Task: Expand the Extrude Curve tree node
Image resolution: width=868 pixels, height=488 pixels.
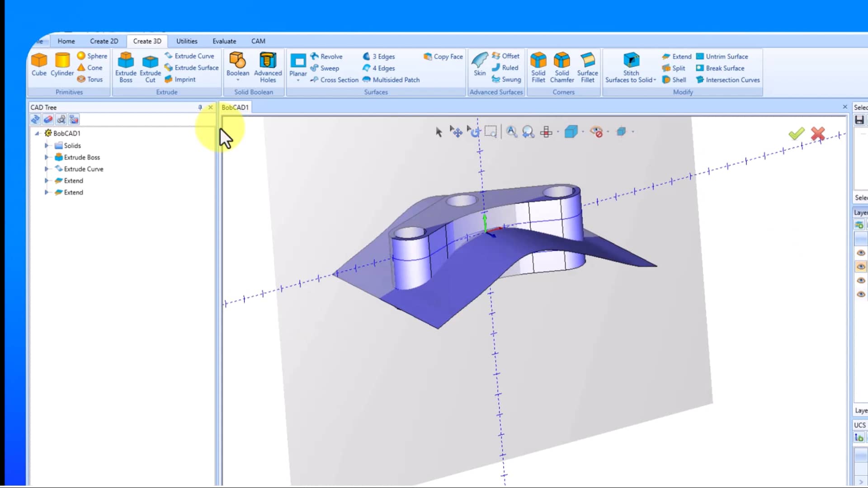Action: (x=46, y=169)
